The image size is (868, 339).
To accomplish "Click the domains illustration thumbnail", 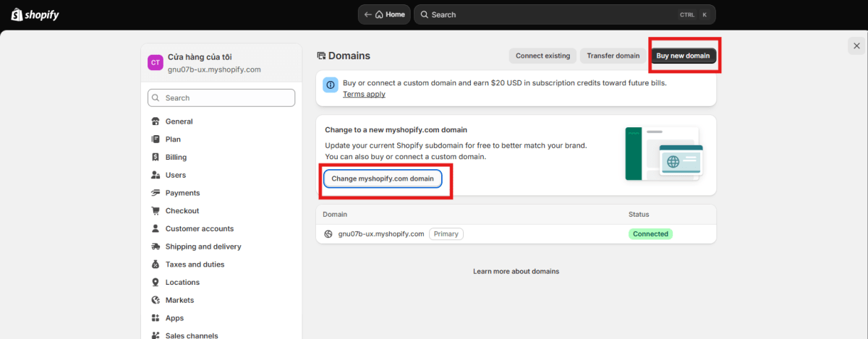I will point(663,154).
